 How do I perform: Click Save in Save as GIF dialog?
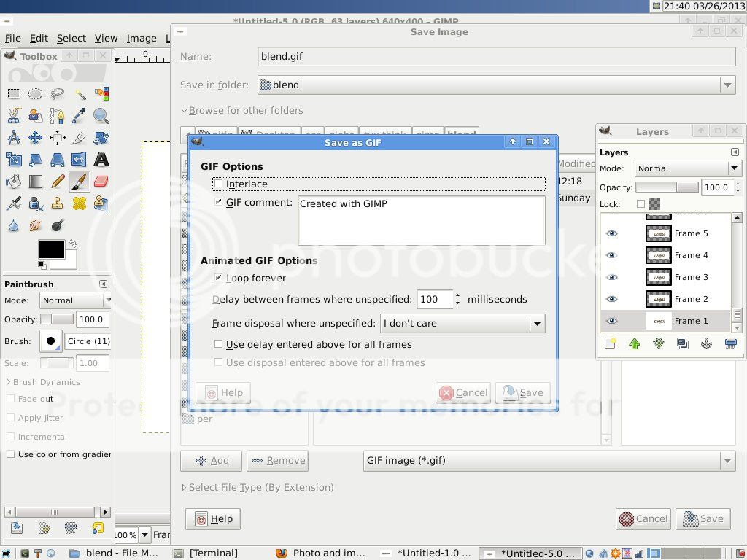[x=522, y=393]
